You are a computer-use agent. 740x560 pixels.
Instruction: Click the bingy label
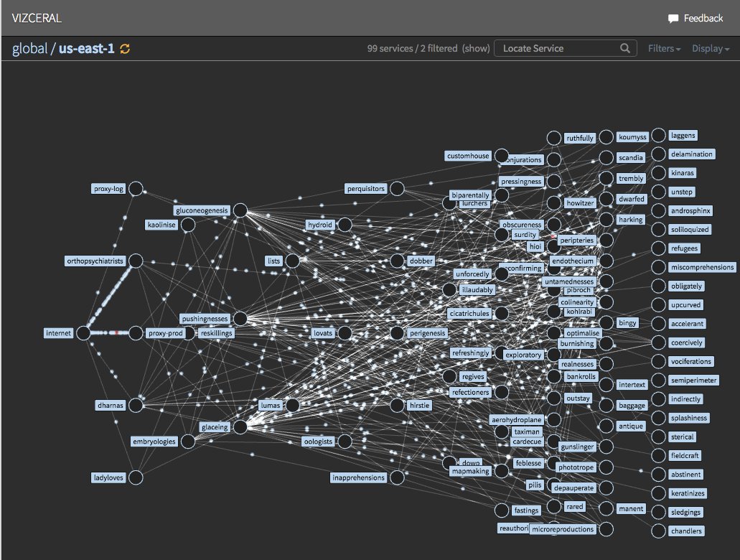(x=627, y=323)
